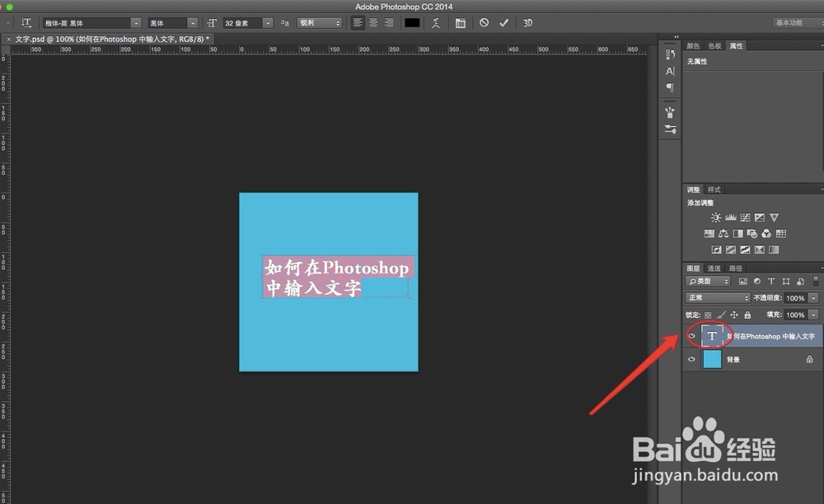Add a Hue/Saturation adjustment
This screenshot has height=504, width=824.
click(x=709, y=234)
